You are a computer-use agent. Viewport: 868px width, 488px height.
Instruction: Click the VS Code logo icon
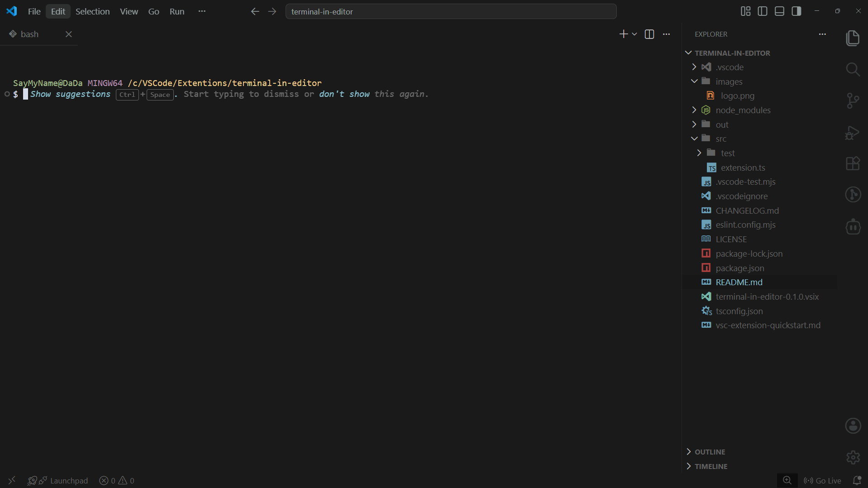click(12, 11)
